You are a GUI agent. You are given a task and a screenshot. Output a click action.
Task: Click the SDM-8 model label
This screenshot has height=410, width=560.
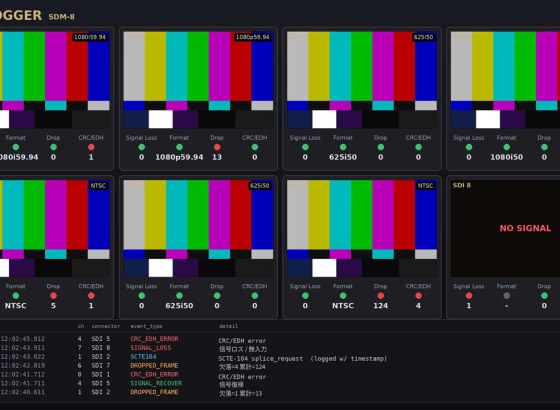click(61, 17)
